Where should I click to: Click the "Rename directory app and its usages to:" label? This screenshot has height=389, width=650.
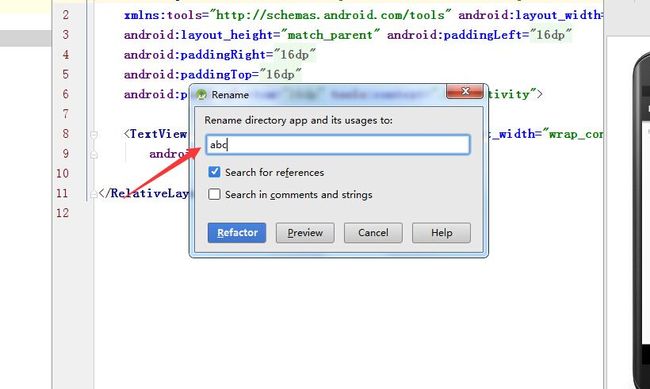pos(298,120)
